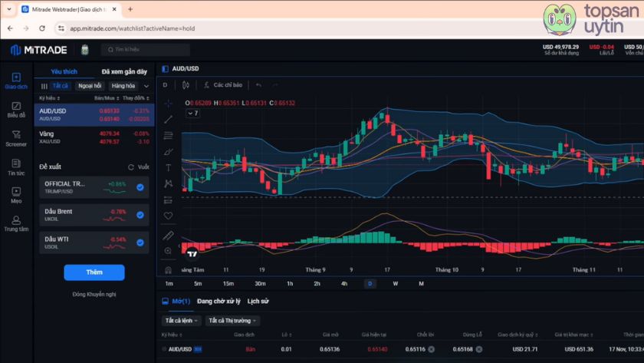Click the TradingView logo on chart
This screenshot has width=644, height=363.
[x=192, y=254]
